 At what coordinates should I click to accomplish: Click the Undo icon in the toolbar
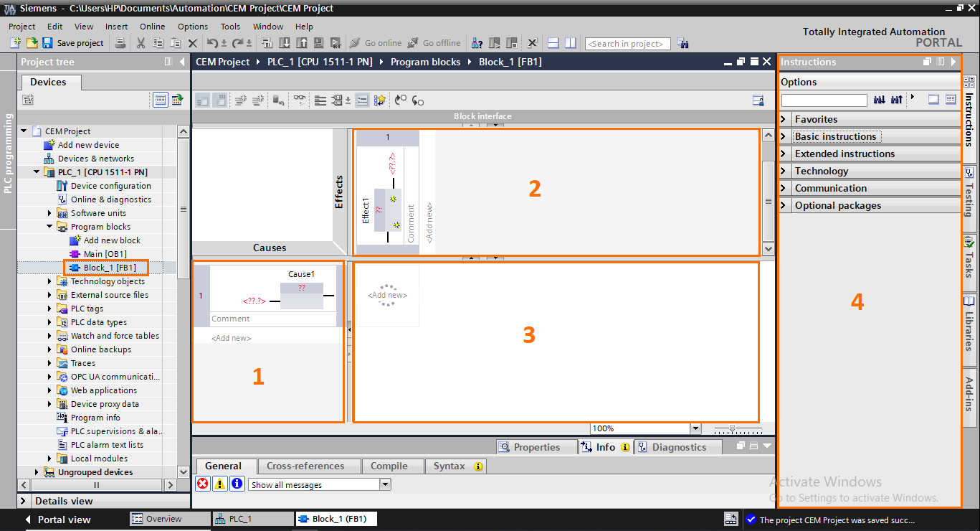pos(213,43)
